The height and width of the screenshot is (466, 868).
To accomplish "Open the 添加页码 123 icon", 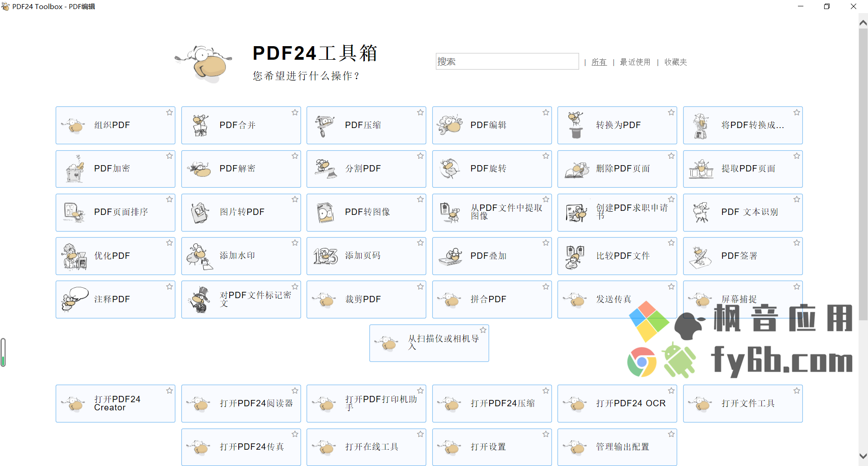I will tap(325, 256).
